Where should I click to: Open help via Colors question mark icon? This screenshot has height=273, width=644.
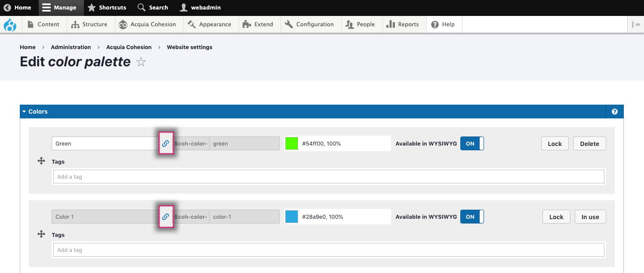(x=614, y=112)
